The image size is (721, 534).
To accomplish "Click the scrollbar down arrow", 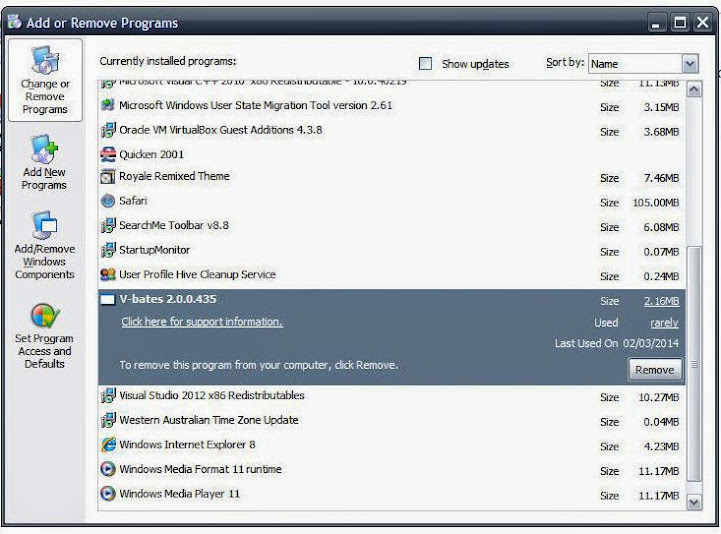I will (x=694, y=502).
